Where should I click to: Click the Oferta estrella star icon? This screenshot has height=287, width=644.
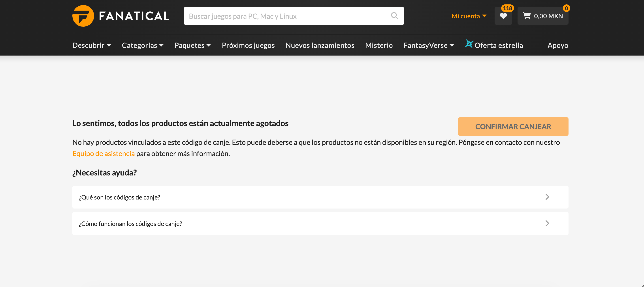click(469, 44)
